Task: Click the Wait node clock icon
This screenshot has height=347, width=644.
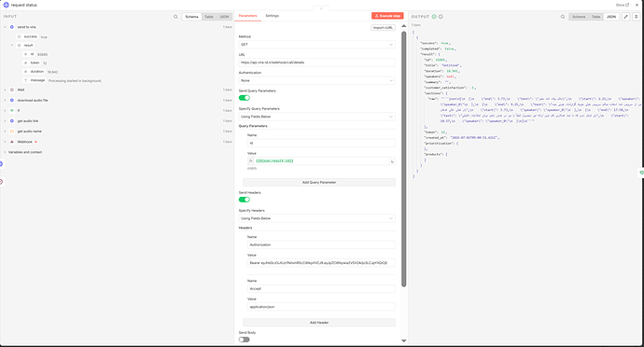Action: tap(12, 90)
